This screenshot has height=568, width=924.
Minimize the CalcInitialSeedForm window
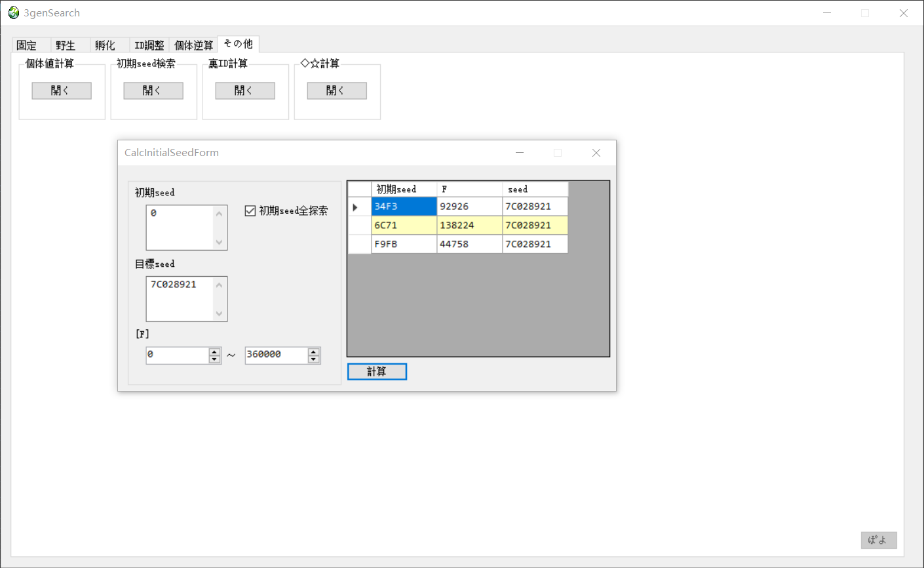(x=520, y=153)
